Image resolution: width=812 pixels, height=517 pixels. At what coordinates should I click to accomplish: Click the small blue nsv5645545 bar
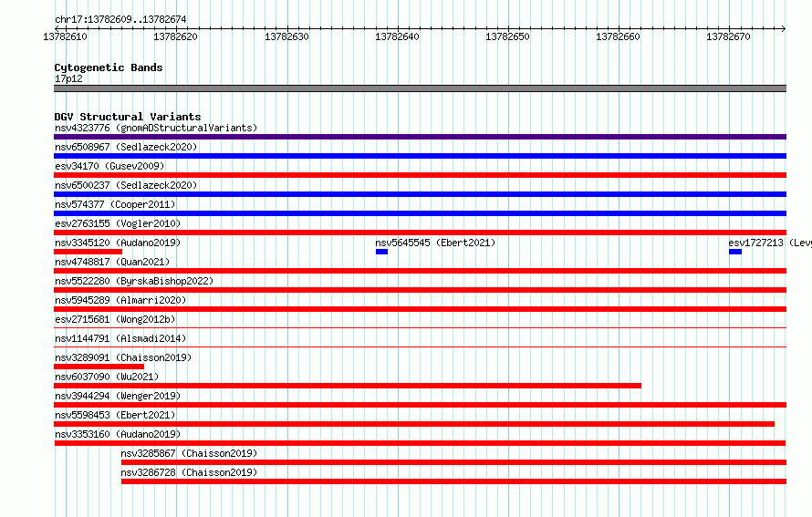coord(381,252)
